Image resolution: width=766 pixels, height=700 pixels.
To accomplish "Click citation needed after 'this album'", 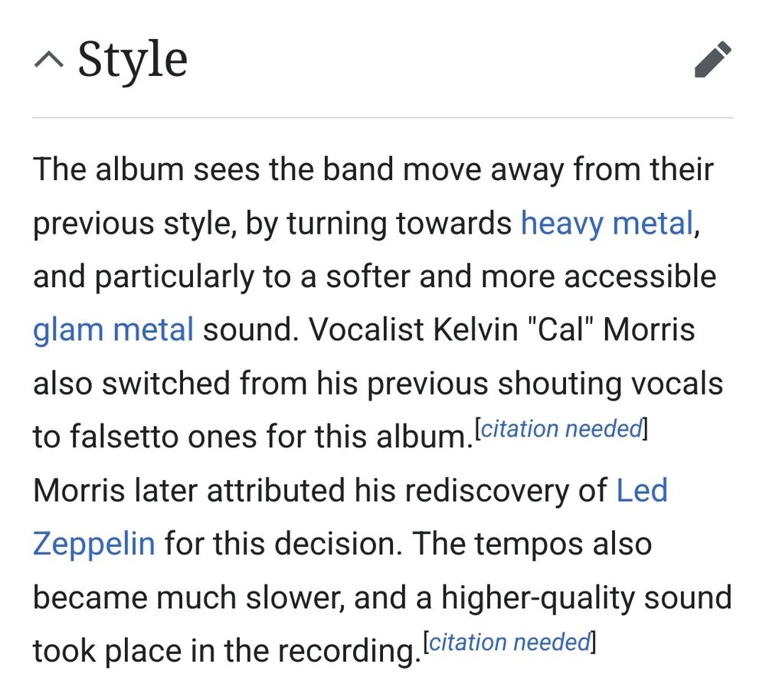I will (561, 429).
